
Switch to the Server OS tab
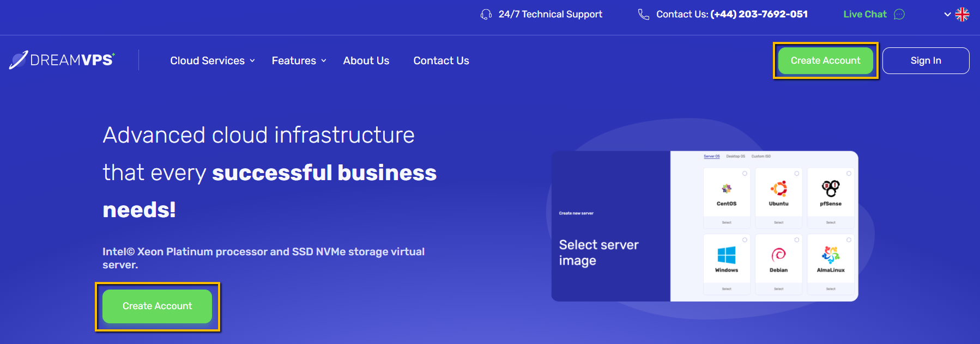pos(712,156)
